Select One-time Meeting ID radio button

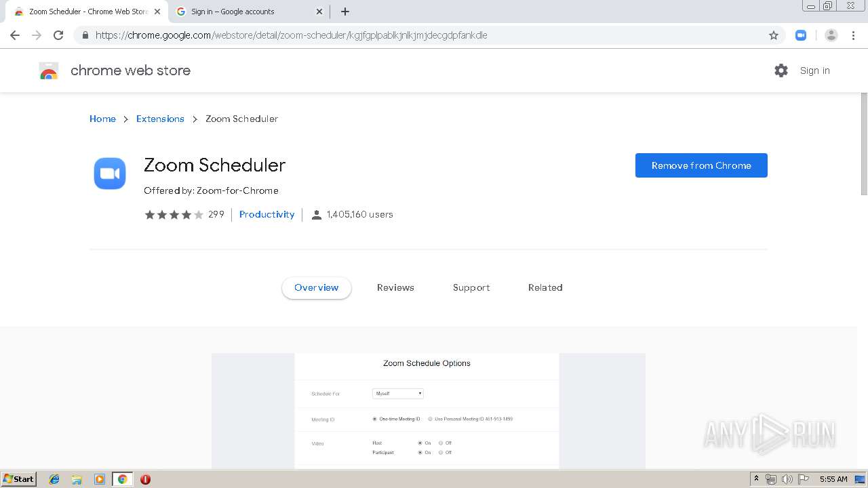click(x=374, y=419)
